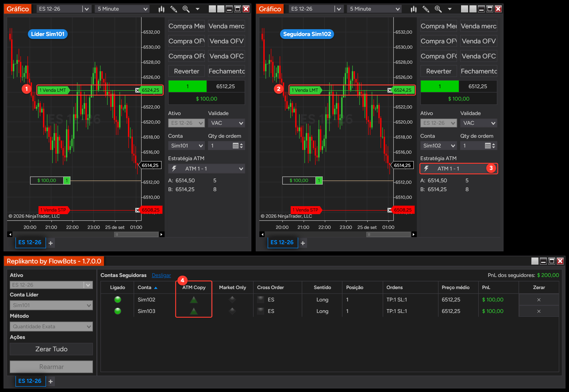Click the Zerar Tudo button
The width and height of the screenshot is (569, 392).
pos(51,349)
